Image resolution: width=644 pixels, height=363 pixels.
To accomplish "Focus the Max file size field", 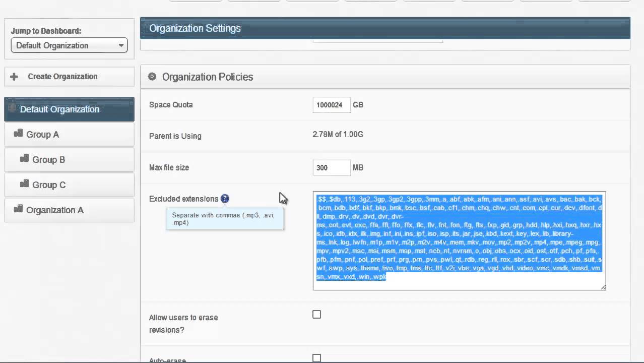I will [x=331, y=167].
